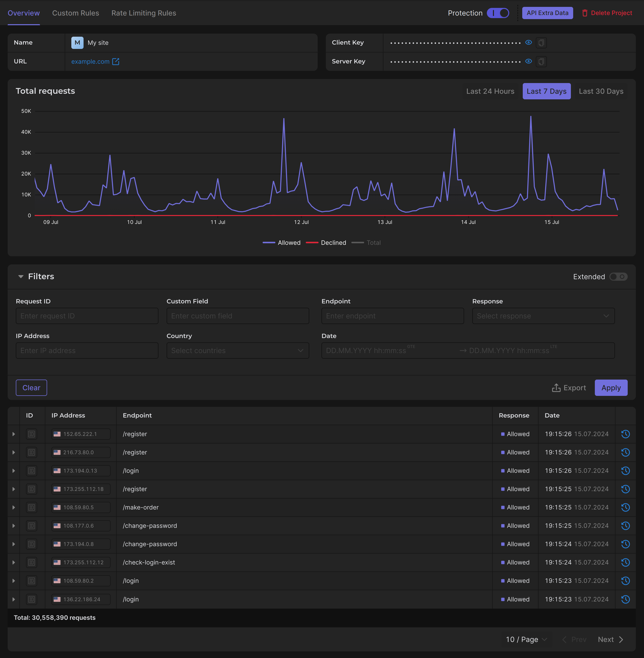The image size is (644, 658).
Task: Reveal the Client Key with eye icon
Action: (x=528, y=43)
